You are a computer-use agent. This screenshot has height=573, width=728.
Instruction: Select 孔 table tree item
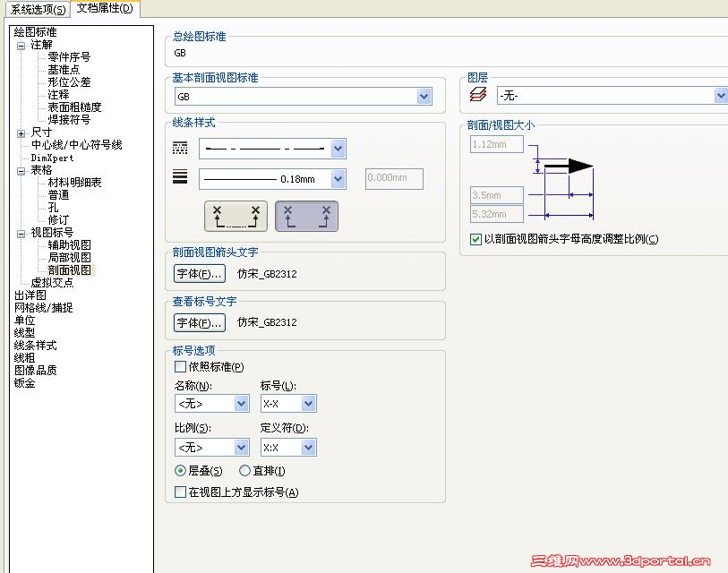click(53, 208)
